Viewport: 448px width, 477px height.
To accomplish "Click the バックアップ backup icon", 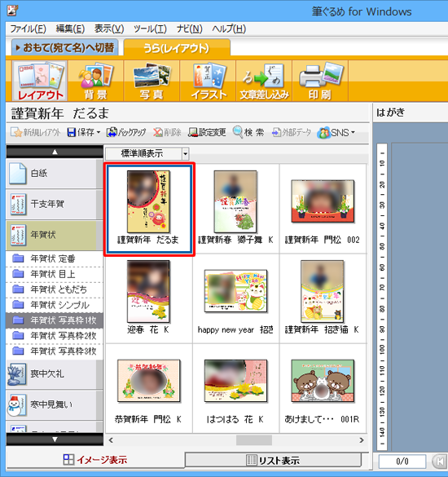I will (x=112, y=132).
